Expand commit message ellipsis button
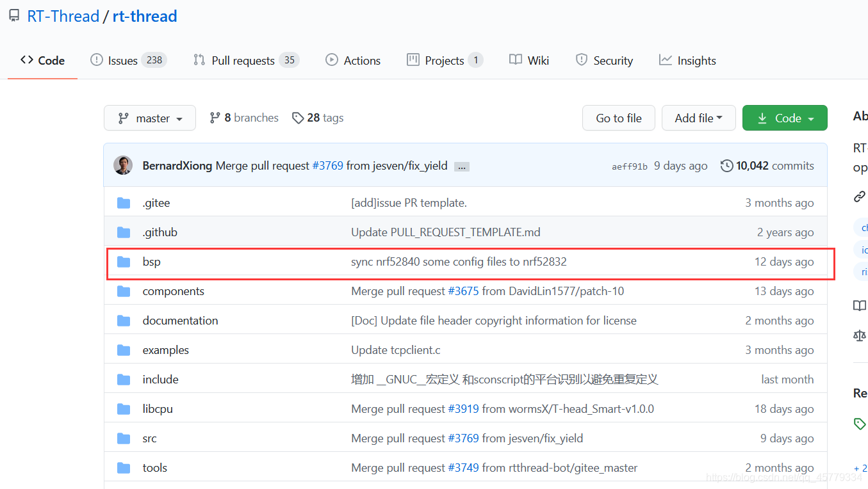Image resolution: width=868 pixels, height=489 pixels. (x=462, y=166)
